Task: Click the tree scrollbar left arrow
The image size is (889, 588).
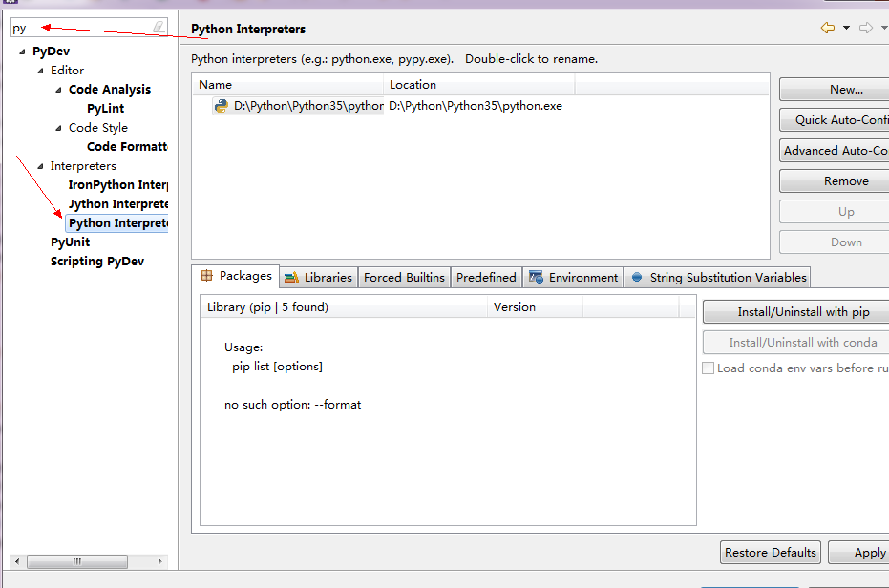Action: click(x=17, y=561)
